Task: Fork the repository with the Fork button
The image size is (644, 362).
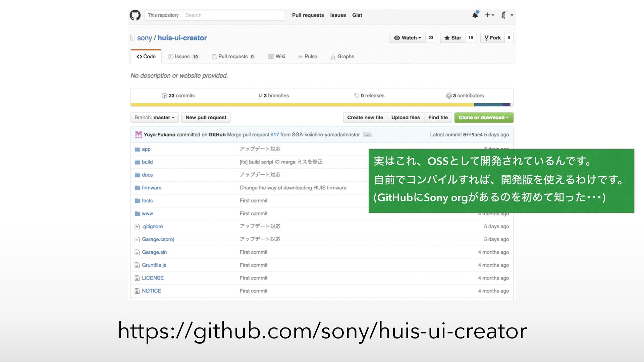Action: (492, 38)
